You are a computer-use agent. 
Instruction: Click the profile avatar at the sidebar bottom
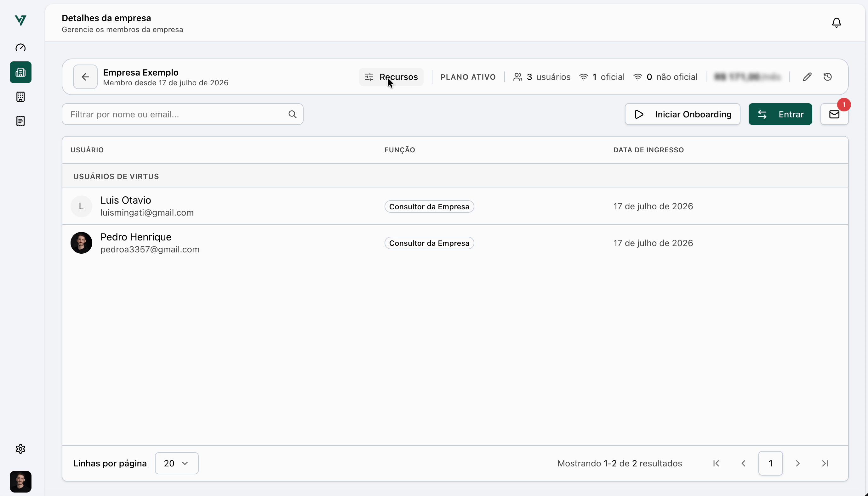click(20, 481)
